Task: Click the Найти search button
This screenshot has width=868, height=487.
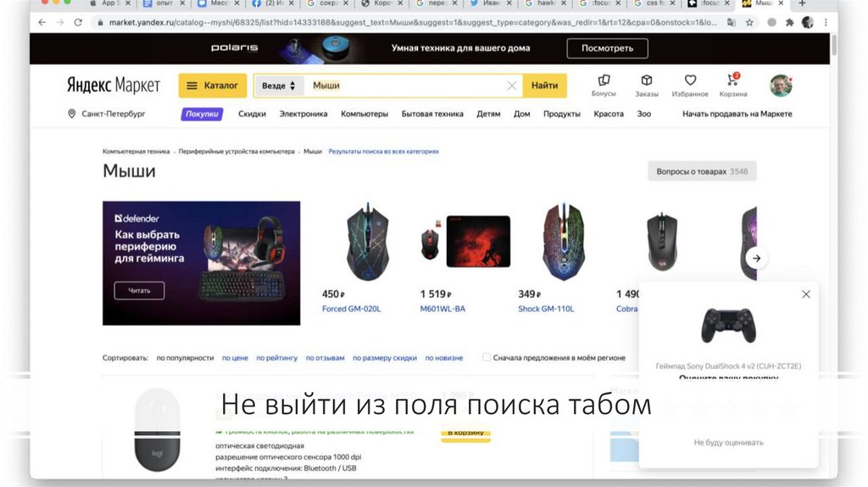Action: coord(545,86)
